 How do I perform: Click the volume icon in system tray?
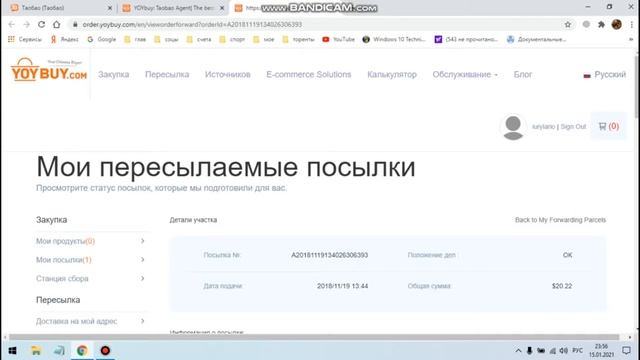pos(564,351)
